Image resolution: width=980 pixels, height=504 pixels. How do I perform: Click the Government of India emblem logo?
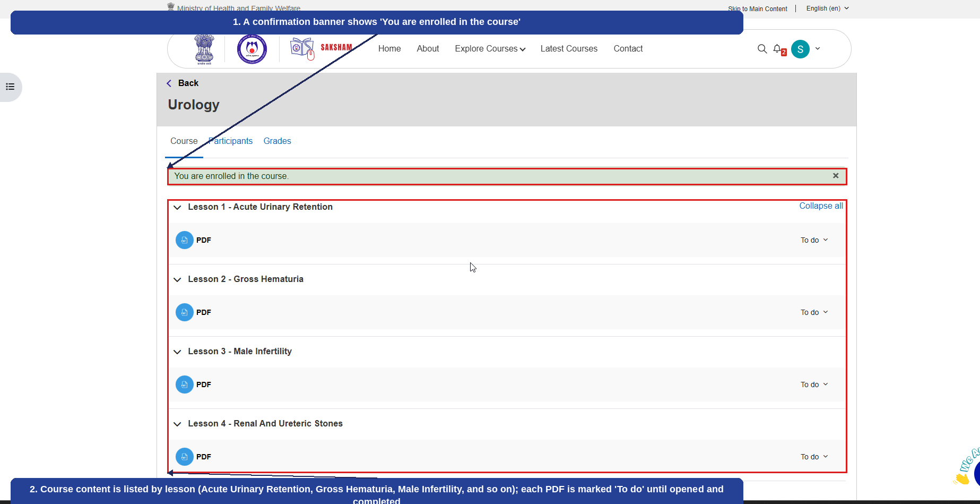click(204, 49)
